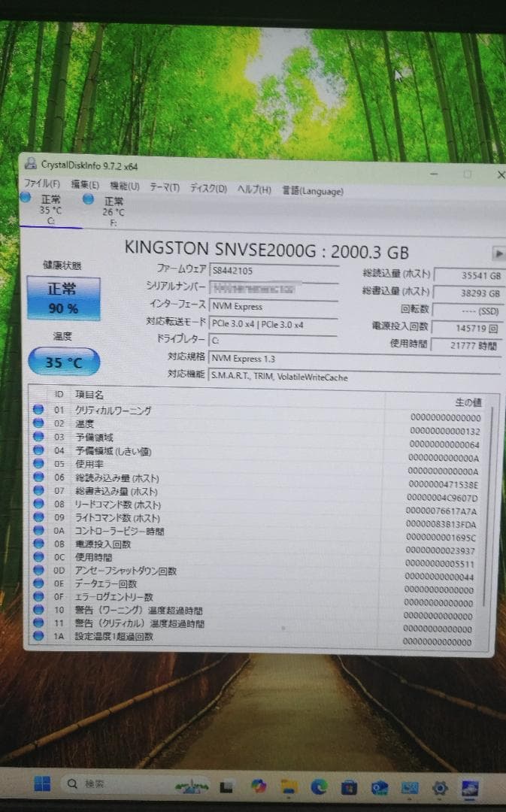Click the ドライブレター field C:
Screen dimensions: 506x812
[x=274, y=341]
